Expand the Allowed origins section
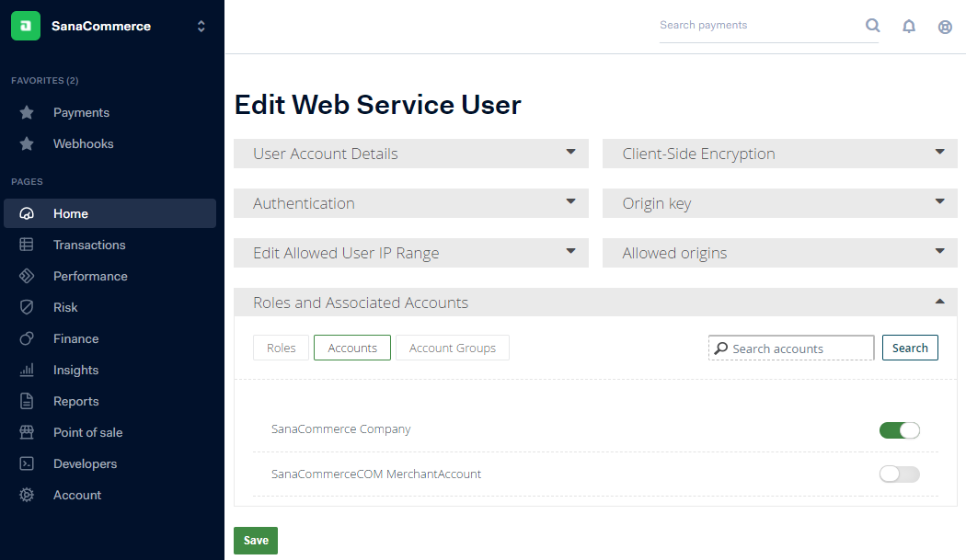This screenshot has width=966, height=560. [x=780, y=253]
